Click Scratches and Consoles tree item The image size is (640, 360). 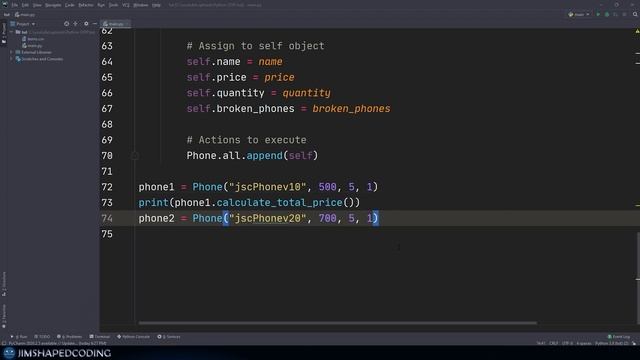(x=39, y=59)
